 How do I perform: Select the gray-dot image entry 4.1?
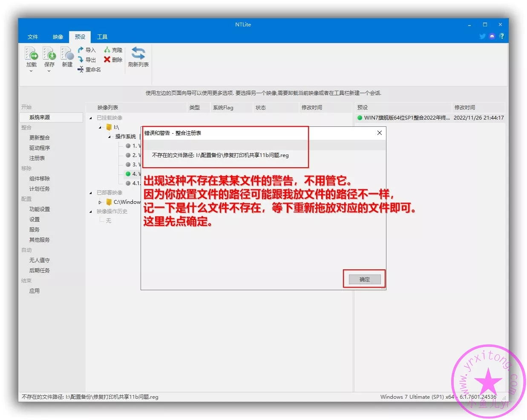pyautogui.click(x=128, y=183)
